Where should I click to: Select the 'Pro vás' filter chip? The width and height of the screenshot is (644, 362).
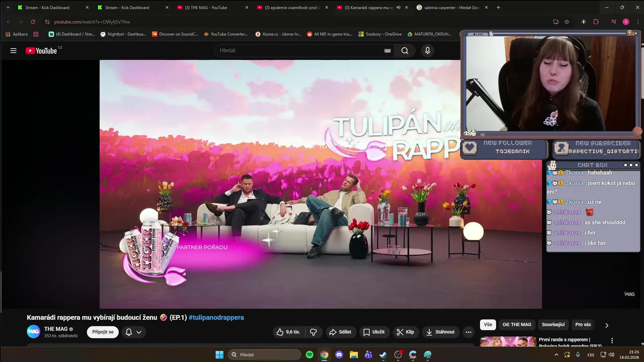(x=583, y=325)
